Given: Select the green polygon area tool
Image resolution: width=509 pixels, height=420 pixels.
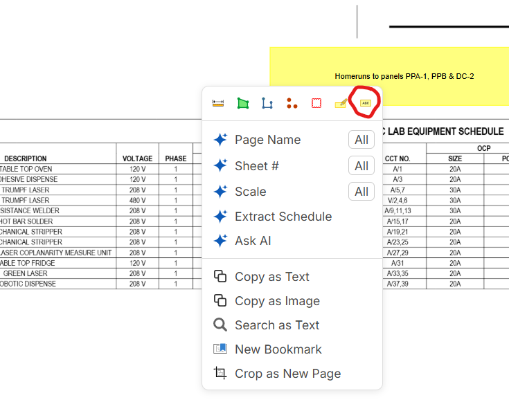Looking at the screenshot, I should (242, 103).
